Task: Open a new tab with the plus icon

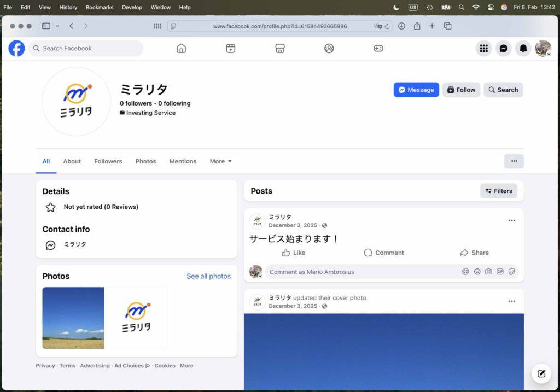Action: [432, 26]
